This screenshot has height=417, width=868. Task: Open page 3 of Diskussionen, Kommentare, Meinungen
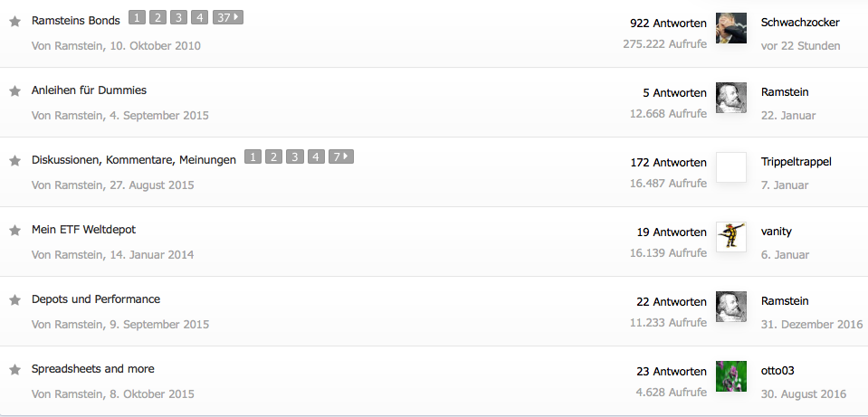(294, 157)
